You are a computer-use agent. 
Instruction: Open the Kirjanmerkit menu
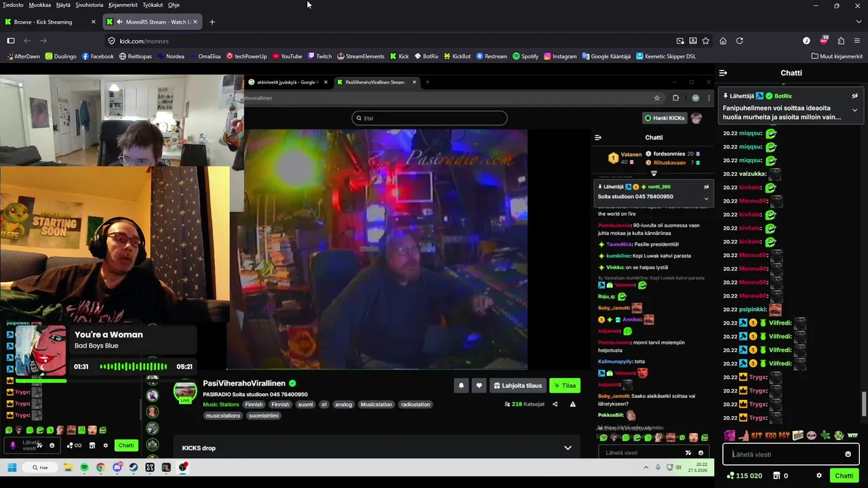click(123, 5)
